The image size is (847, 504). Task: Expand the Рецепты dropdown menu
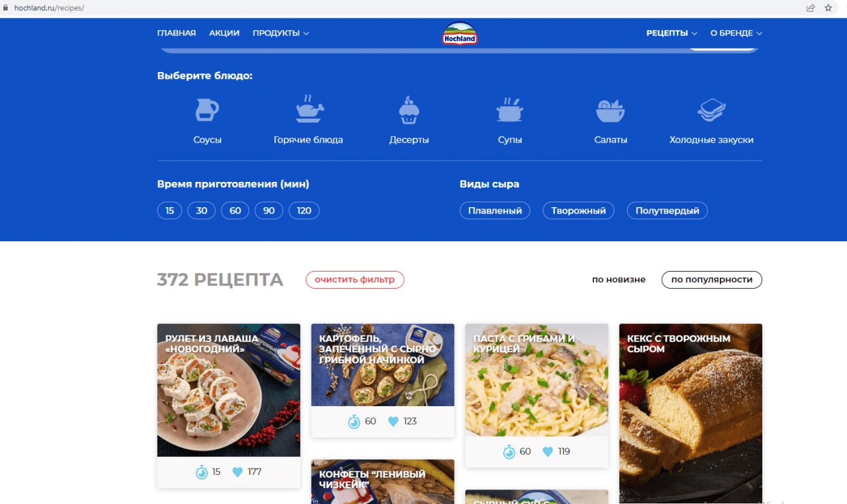click(x=671, y=33)
